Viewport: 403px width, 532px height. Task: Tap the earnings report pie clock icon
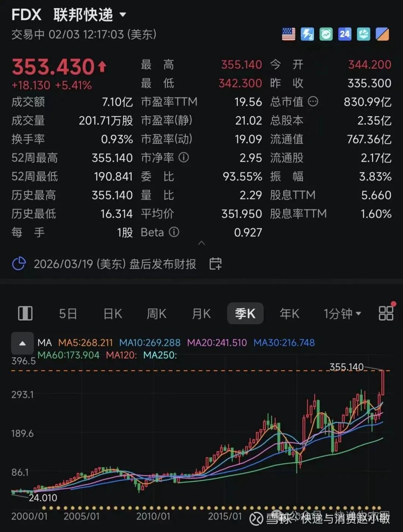coord(19,264)
